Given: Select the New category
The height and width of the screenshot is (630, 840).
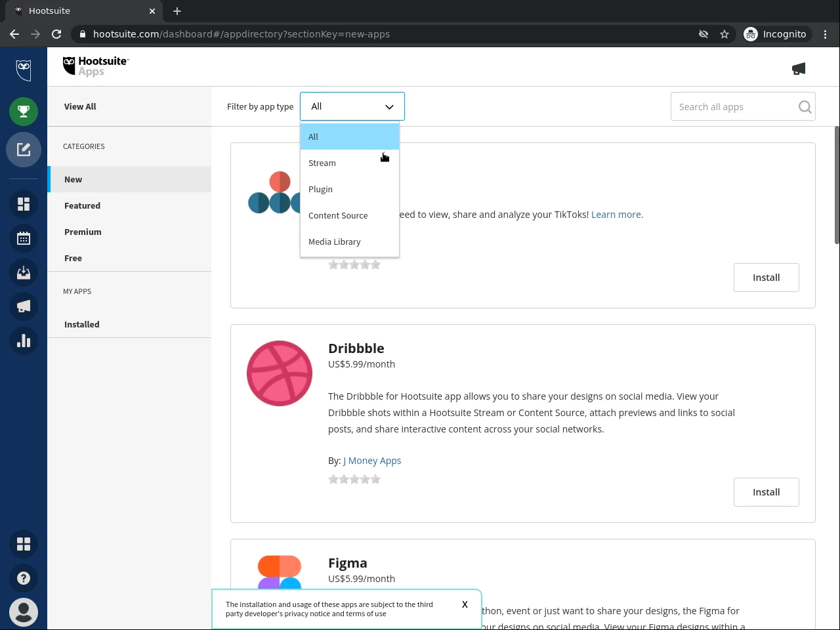Looking at the screenshot, I should coord(129,179).
